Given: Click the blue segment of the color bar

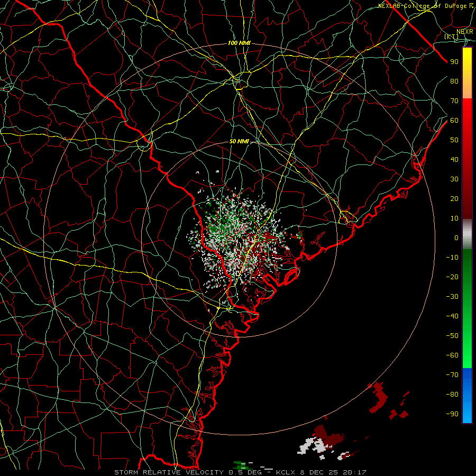Looking at the screenshot, I should (467, 396).
